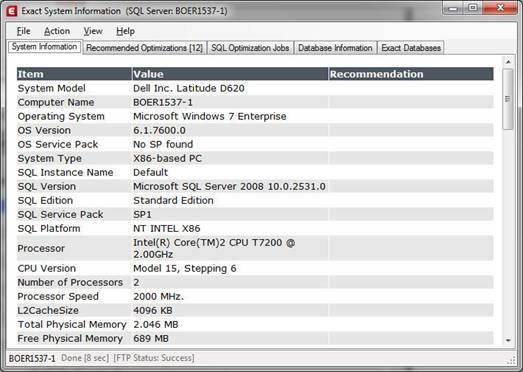Click the Recommendation column header
This screenshot has width=523, height=372.
click(411, 74)
